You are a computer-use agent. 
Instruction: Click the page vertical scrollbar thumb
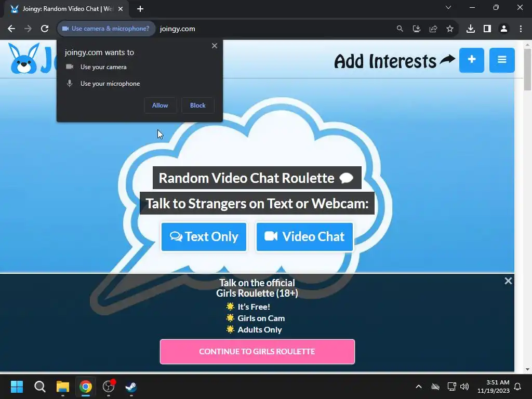tap(527, 70)
